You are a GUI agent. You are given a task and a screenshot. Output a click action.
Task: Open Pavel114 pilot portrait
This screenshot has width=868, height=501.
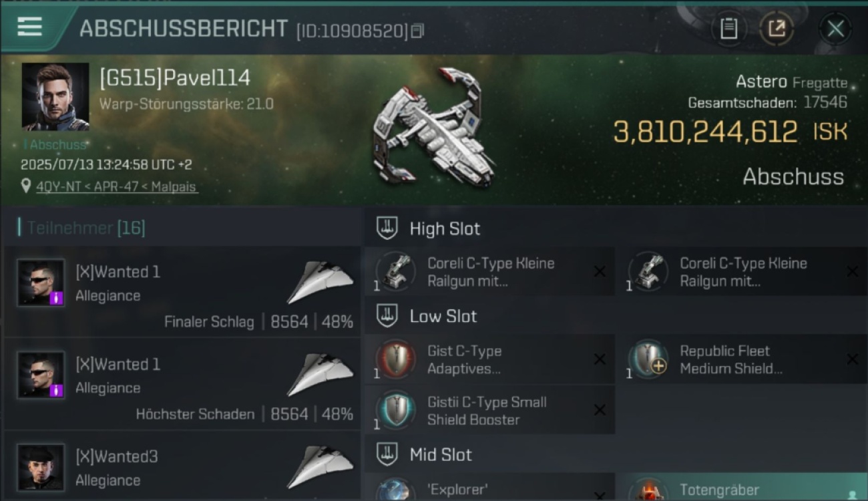coord(55,97)
